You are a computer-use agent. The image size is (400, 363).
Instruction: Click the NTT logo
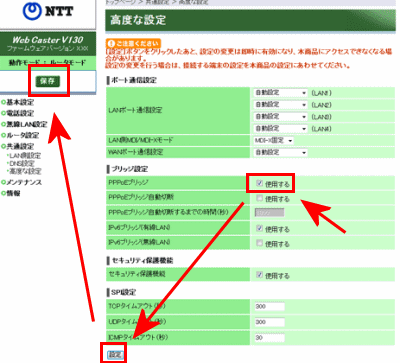[x=48, y=11]
